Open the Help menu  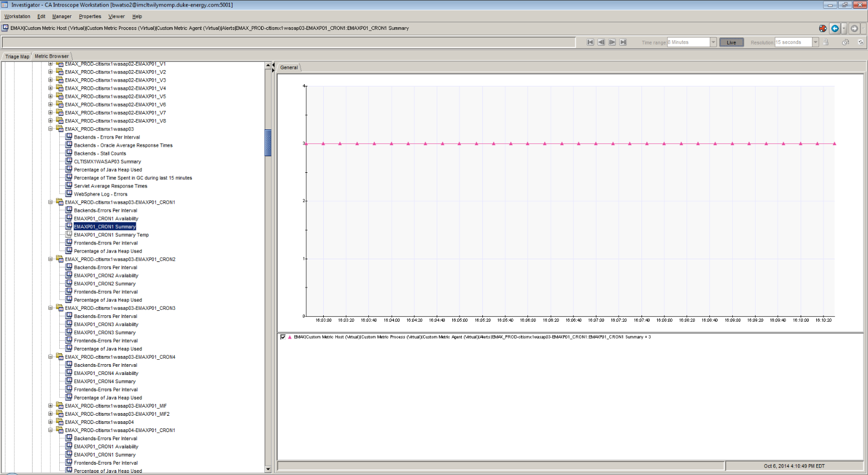pyautogui.click(x=137, y=16)
